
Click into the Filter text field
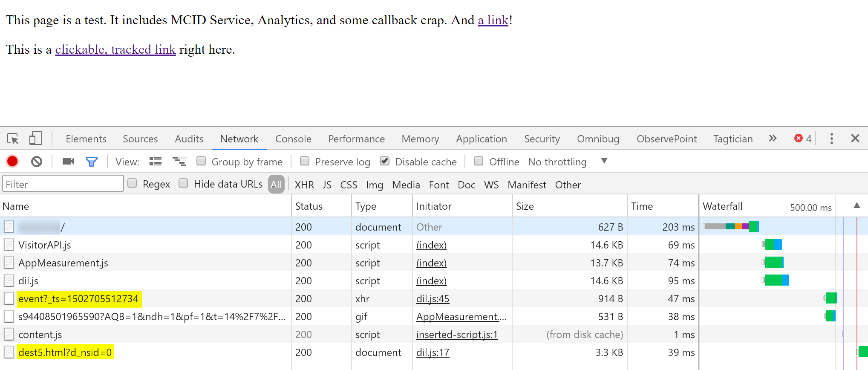point(63,184)
